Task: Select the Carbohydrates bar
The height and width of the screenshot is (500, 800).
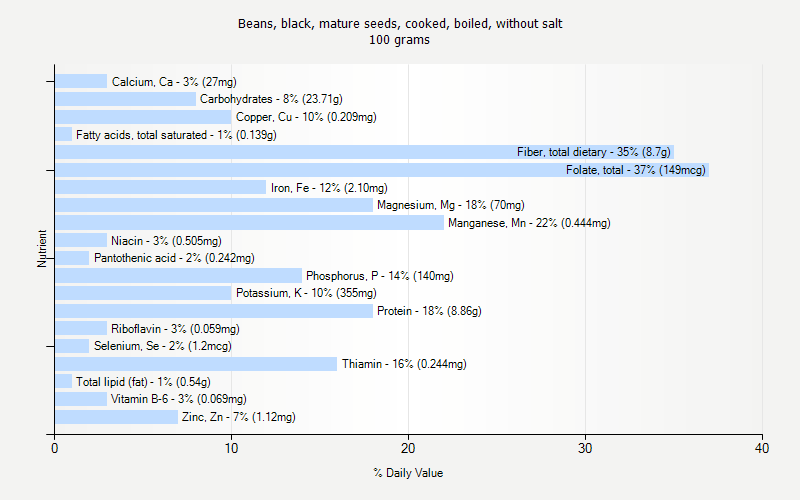Action: pyautogui.click(x=125, y=99)
